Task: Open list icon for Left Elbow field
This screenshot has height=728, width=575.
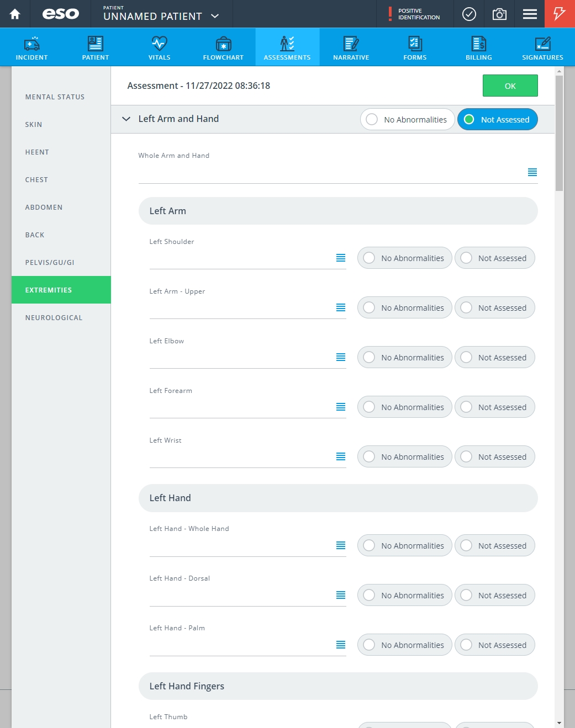Action: coord(341,357)
